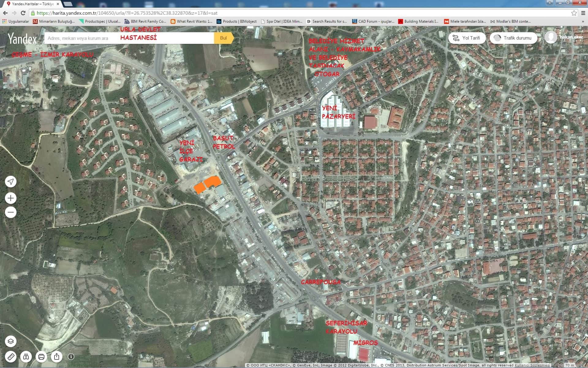Zoom out with the minus button
The image size is (588, 368).
coord(11,212)
